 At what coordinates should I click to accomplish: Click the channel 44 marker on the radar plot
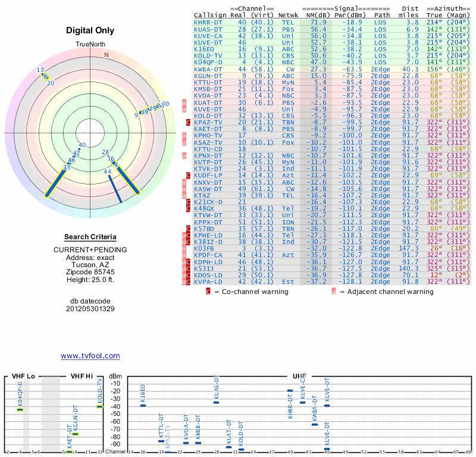point(108,171)
